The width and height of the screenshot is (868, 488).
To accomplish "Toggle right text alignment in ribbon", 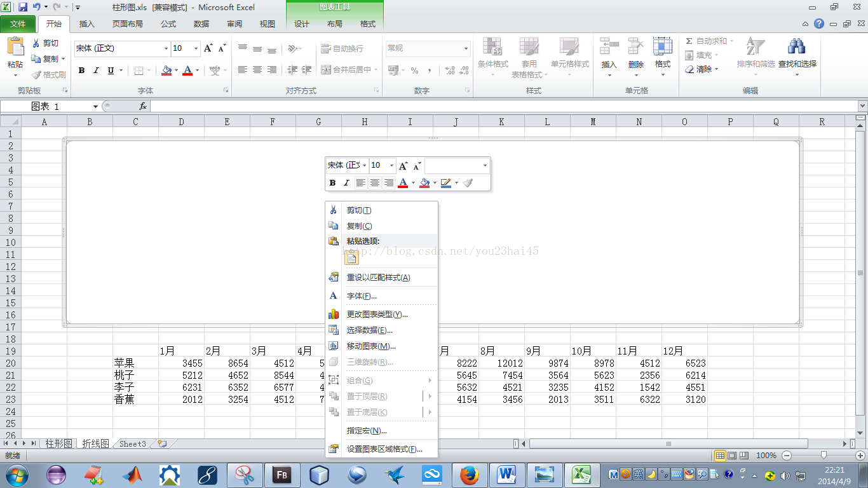I will (x=271, y=70).
